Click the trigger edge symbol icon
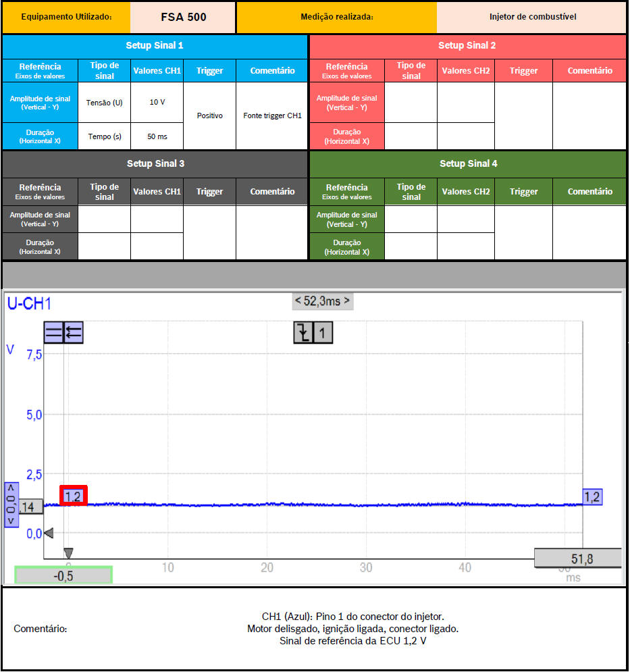The width and height of the screenshot is (630, 672). [303, 332]
